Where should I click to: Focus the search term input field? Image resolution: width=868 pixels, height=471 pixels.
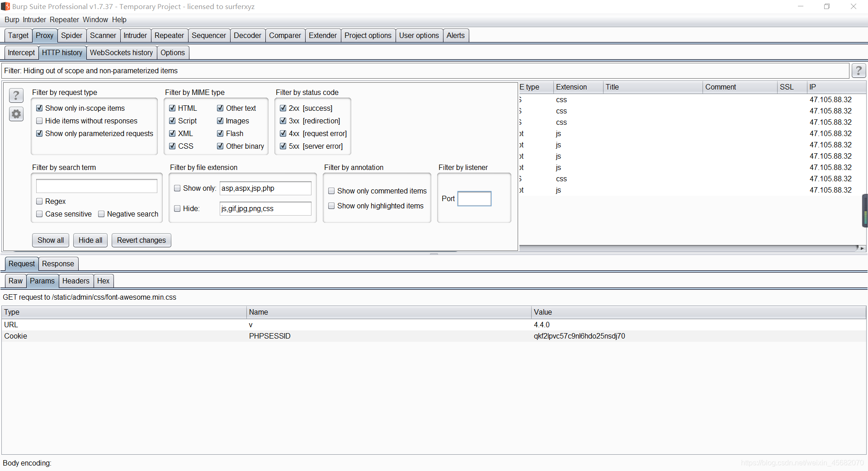point(97,186)
